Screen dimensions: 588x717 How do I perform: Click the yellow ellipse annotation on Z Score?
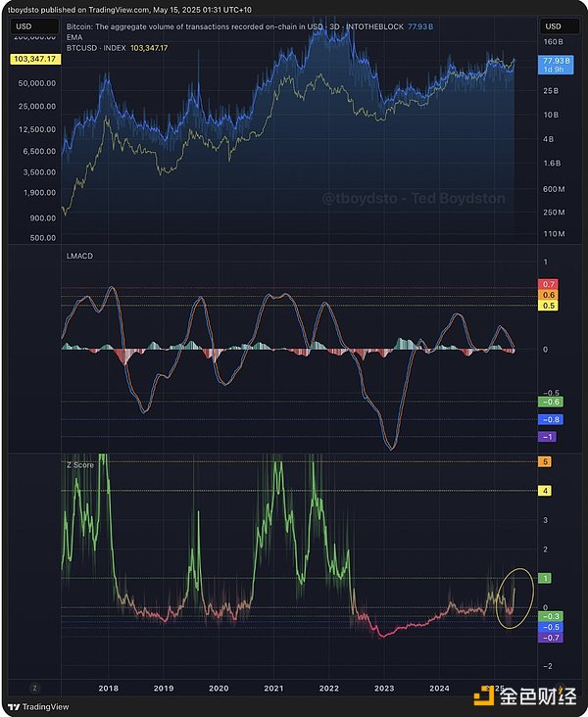tap(514, 598)
